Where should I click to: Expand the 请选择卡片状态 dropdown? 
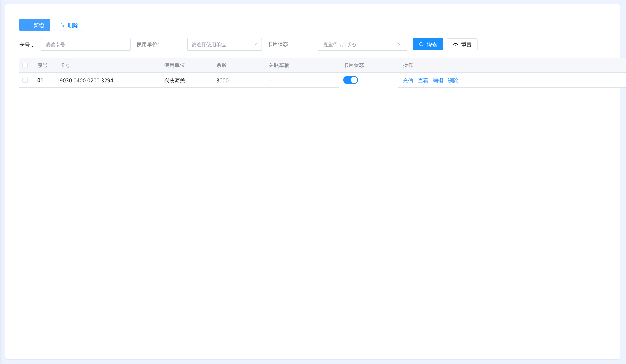358,44
